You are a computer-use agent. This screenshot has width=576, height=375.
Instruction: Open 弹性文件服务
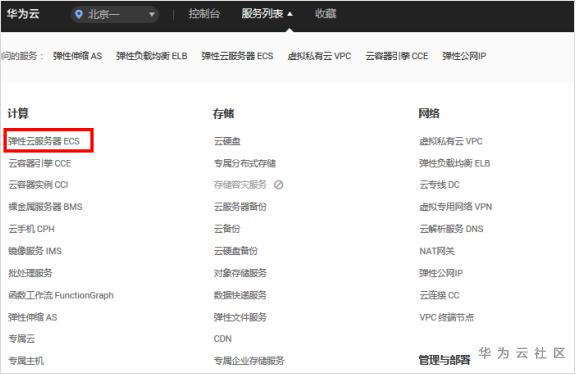[240, 317]
